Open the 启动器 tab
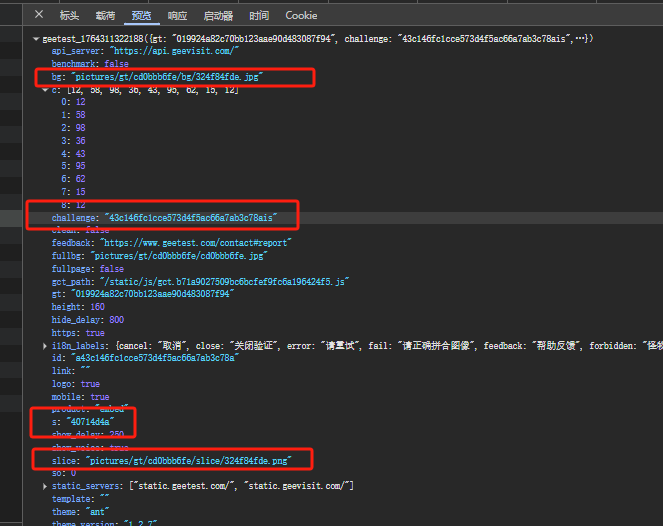663x526 pixels. click(218, 16)
